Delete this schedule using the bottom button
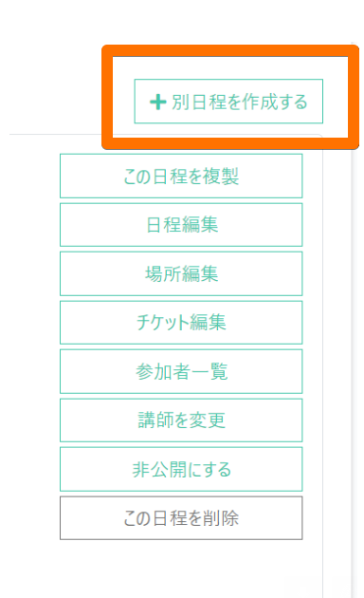364x598 pixels. 181,518
